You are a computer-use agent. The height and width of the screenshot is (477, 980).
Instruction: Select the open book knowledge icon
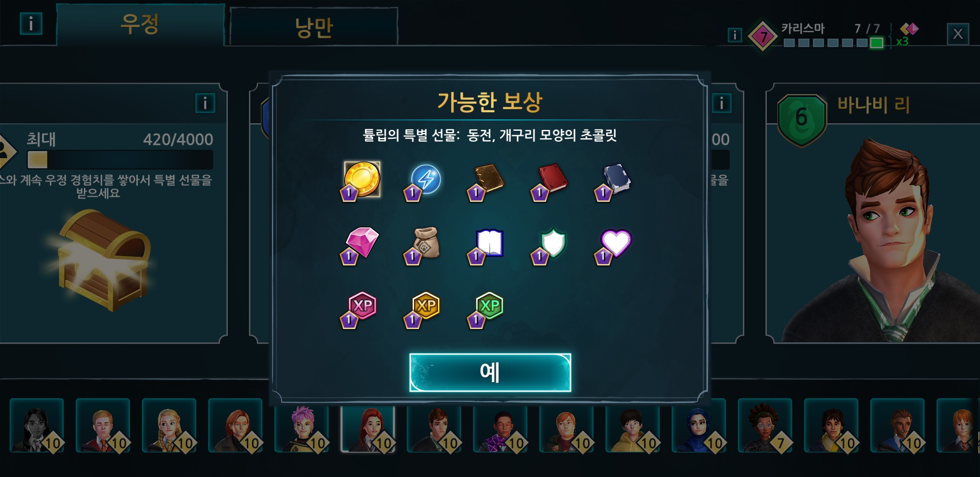point(490,242)
